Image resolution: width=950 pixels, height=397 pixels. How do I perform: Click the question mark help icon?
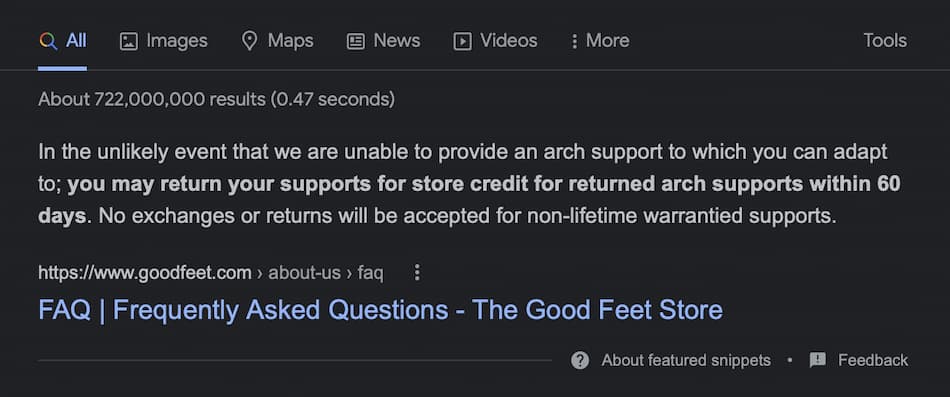tap(580, 360)
